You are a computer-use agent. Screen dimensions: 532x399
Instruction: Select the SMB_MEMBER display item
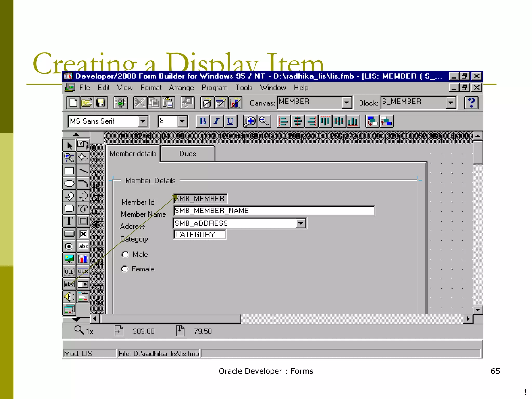pyautogui.click(x=200, y=199)
